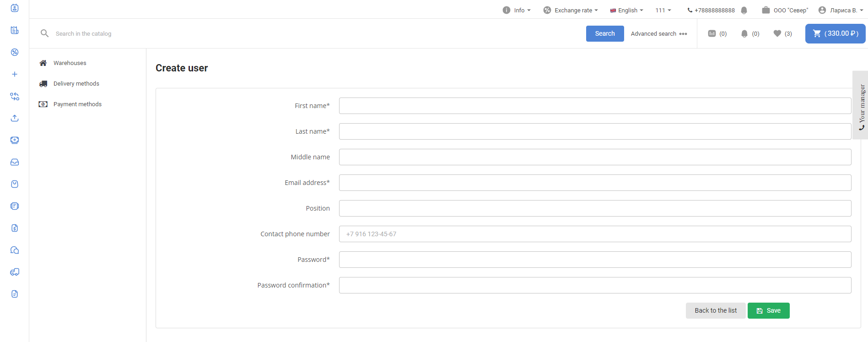Open the Exchange rate dropdown

click(x=571, y=10)
